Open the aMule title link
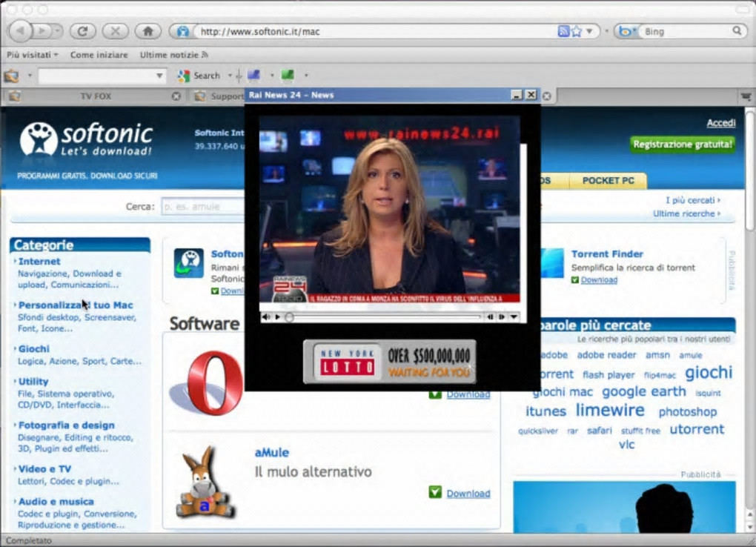The height and width of the screenshot is (547, 756). [x=271, y=452]
